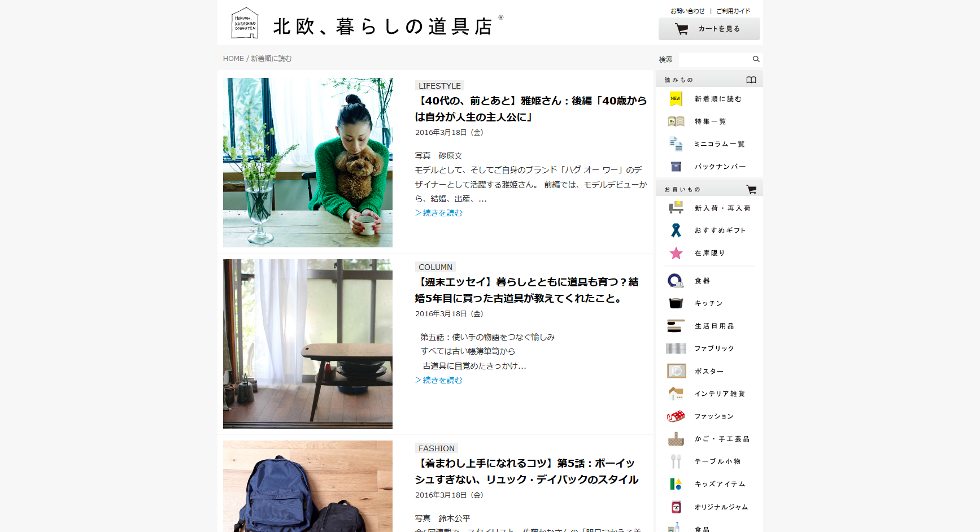Click the search magnifier icon
The height and width of the screenshot is (532, 980).
[x=756, y=59]
